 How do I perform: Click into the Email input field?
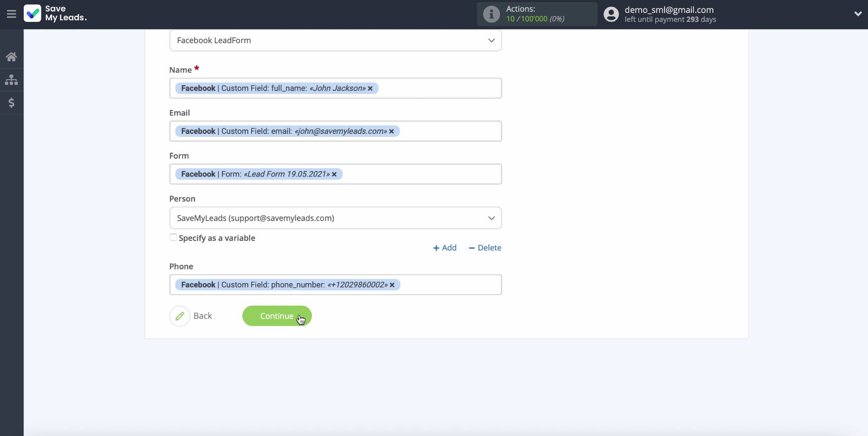tap(335, 131)
